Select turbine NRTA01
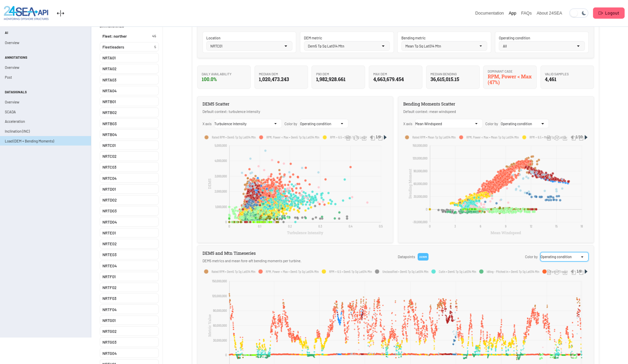The height and width of the screenshot is (364, 628). (x=129, y=58)
